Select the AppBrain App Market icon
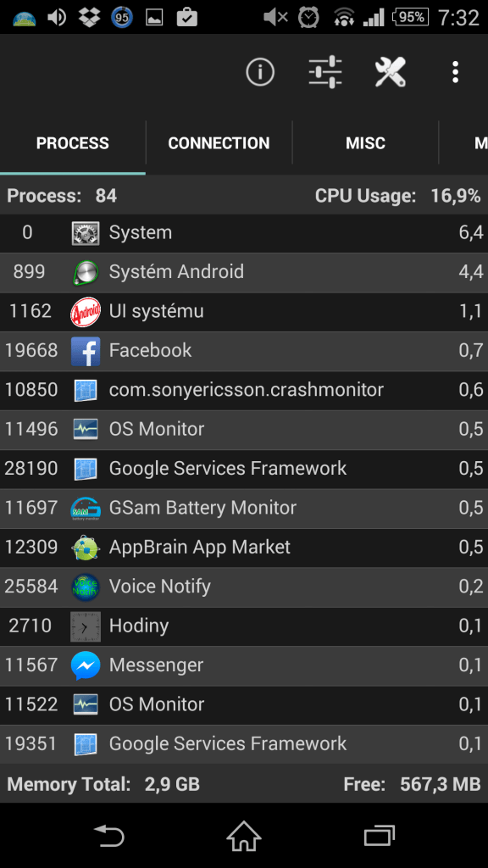 (x=86, y=548)
